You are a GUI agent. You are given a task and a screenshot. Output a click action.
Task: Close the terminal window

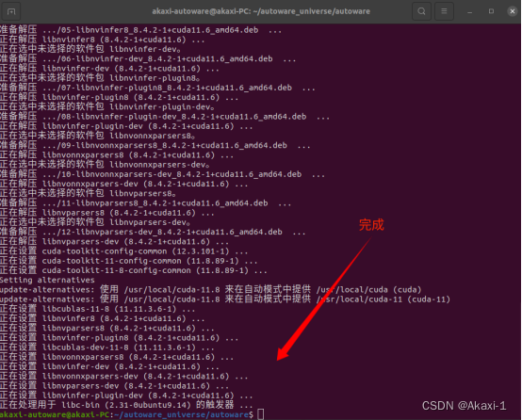point(513,11)
